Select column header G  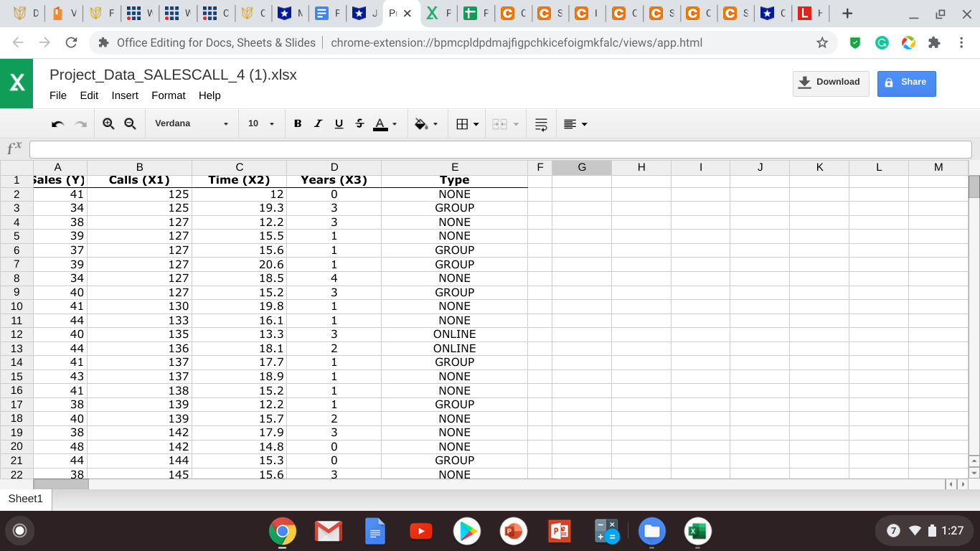pyautogui.click(x=582, y=167)
